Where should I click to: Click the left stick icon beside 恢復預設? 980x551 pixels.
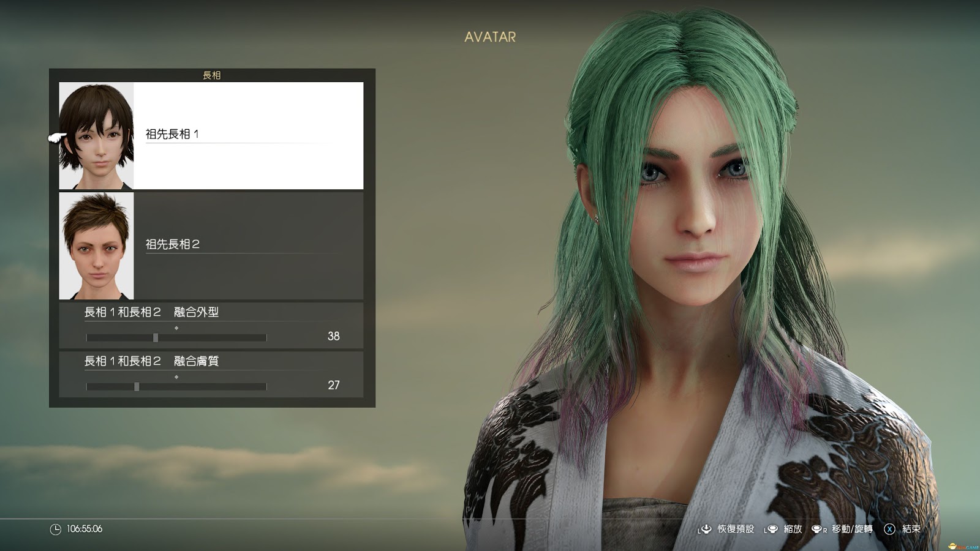click(x=704, y=529)
